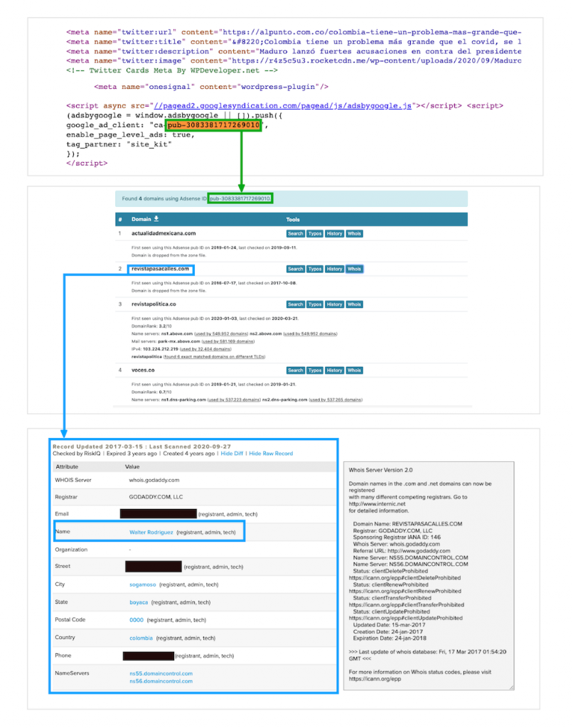Click inside the raw Whois record text box
The width and height of the screenshot is (573, 728).
point(429,575)
